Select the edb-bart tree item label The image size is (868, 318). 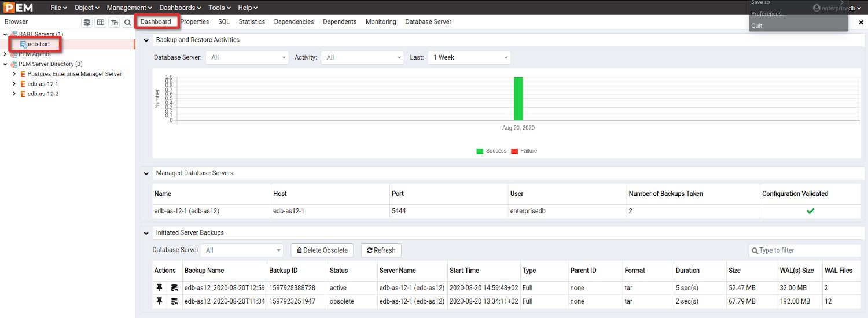(39, 45)
